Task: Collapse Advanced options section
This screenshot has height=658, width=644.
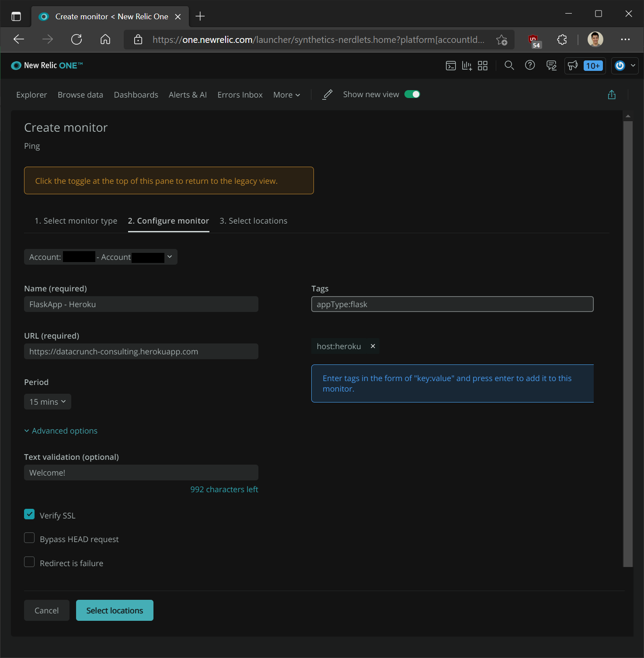Action: [61, 431]
